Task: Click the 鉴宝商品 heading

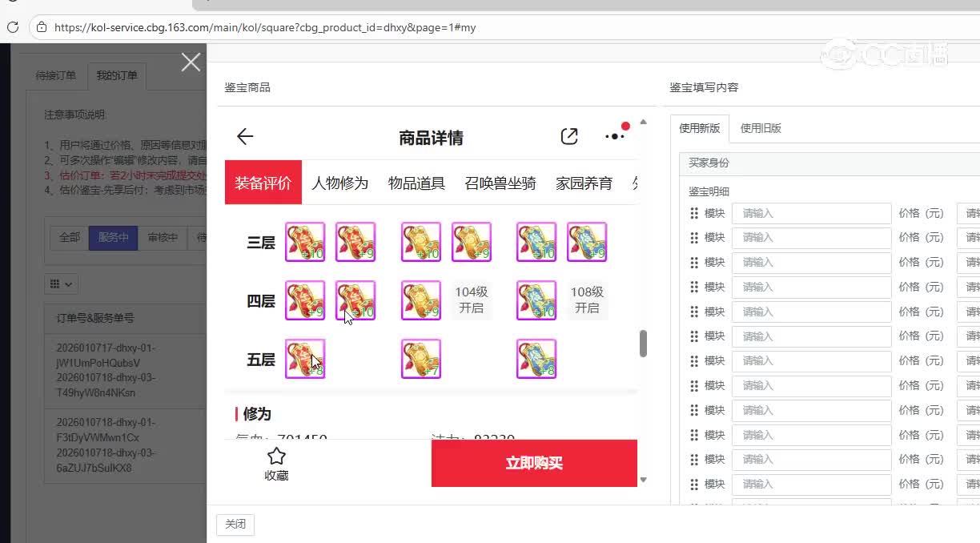Action: (x=247, y=87)
